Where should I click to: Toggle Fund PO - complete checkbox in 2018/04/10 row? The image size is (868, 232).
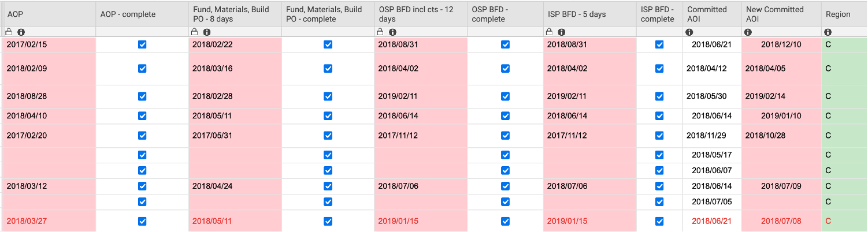(328, 115)
